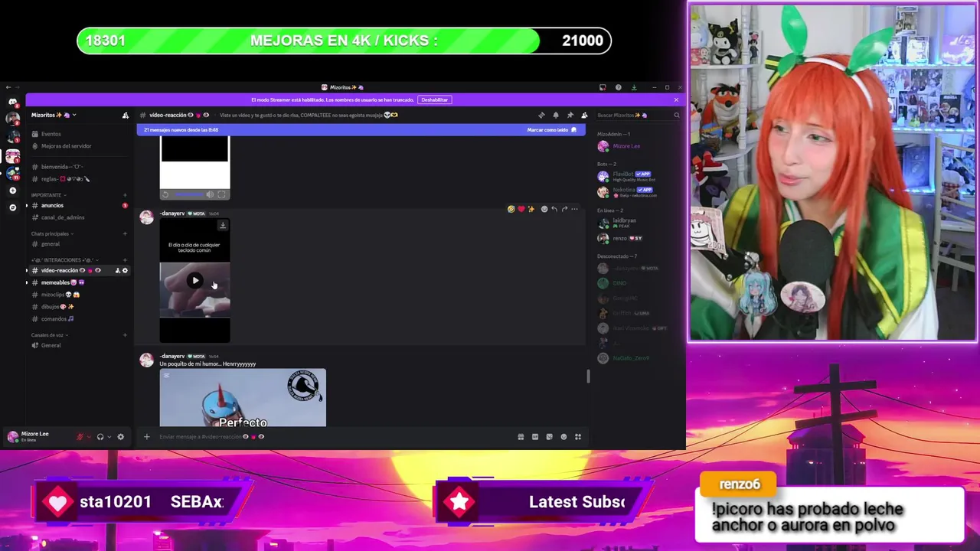The image size is (980, 551).
Task: Open headphone output options dropdown arrow
Action: [109, 437]
